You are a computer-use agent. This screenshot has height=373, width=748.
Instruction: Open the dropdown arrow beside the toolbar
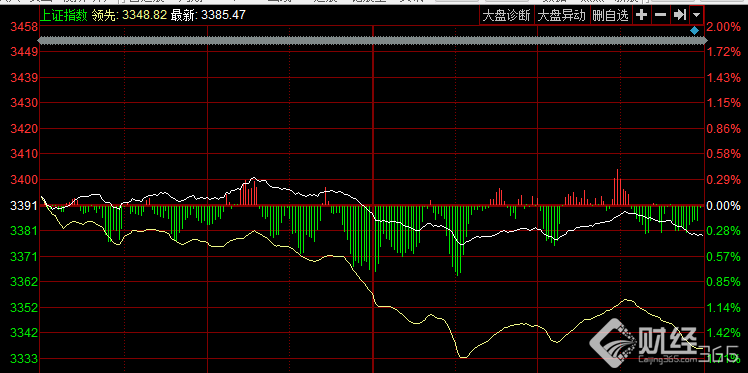696,15
